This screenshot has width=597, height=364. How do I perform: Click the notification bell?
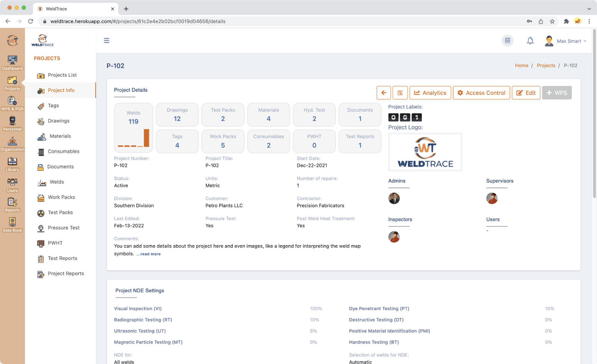[530, 40]
